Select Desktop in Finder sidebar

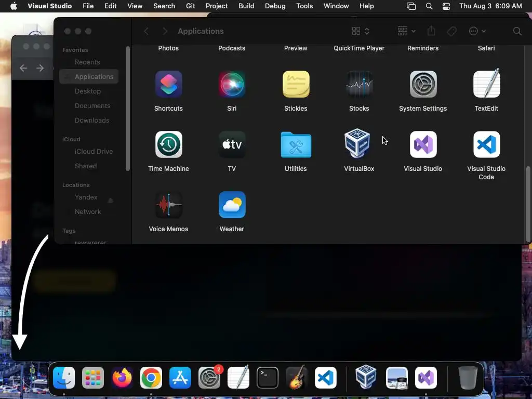pyautogui.click(x=89, y=91)
